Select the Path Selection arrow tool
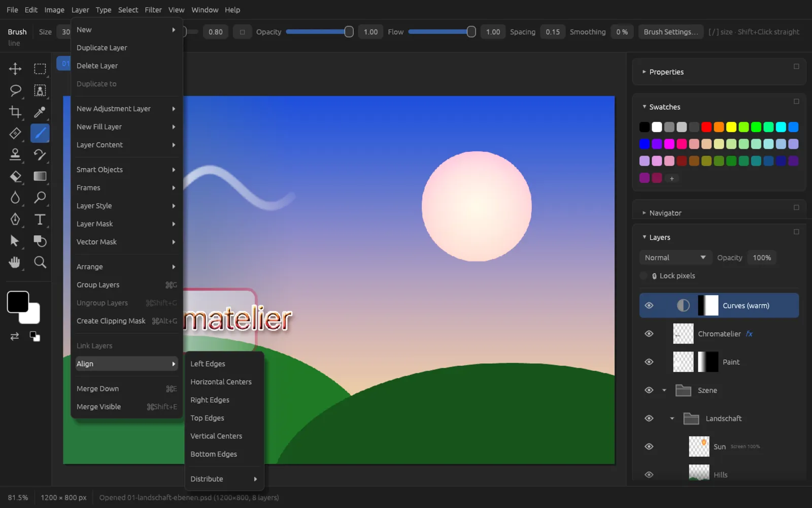This screenshot has height=508, width=812. pyautogui.click(x=15, y=241)
